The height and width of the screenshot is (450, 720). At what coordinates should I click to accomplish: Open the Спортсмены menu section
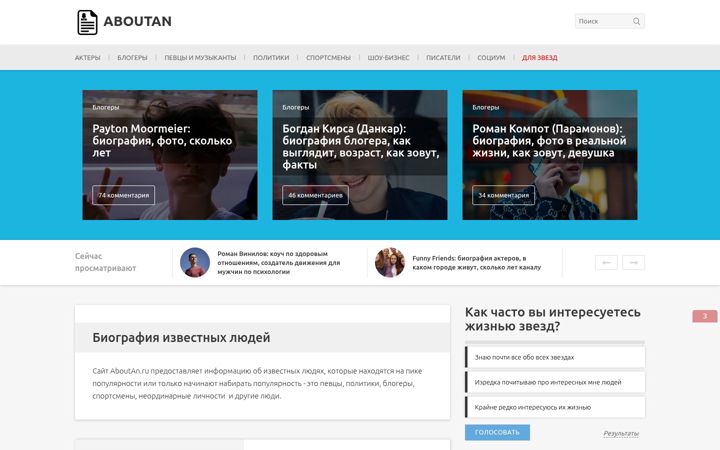click(328, 58)
